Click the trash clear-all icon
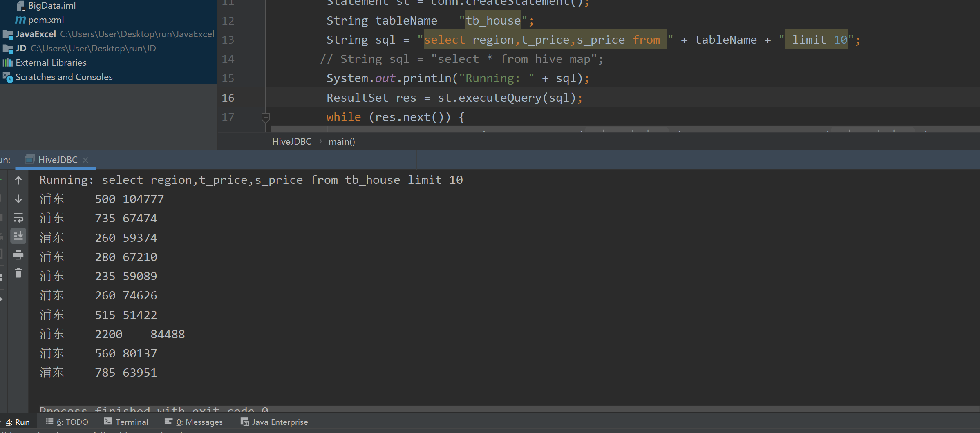980x433 pixels. 18,273
